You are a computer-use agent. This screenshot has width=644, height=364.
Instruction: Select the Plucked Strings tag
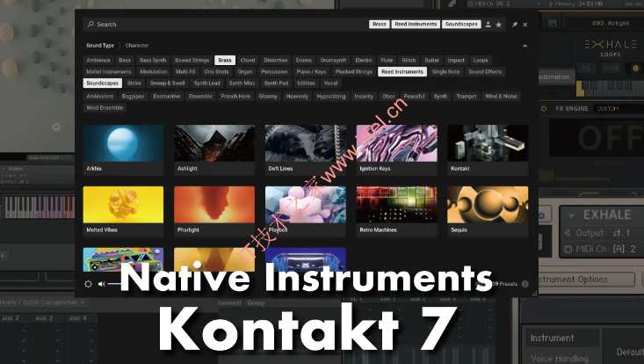pos(353,71)
